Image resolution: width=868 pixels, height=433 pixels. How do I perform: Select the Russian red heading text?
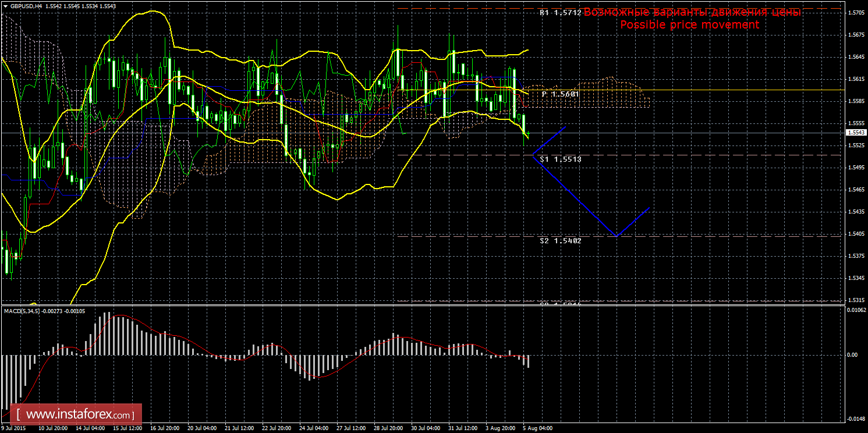[x=692, y=12]
